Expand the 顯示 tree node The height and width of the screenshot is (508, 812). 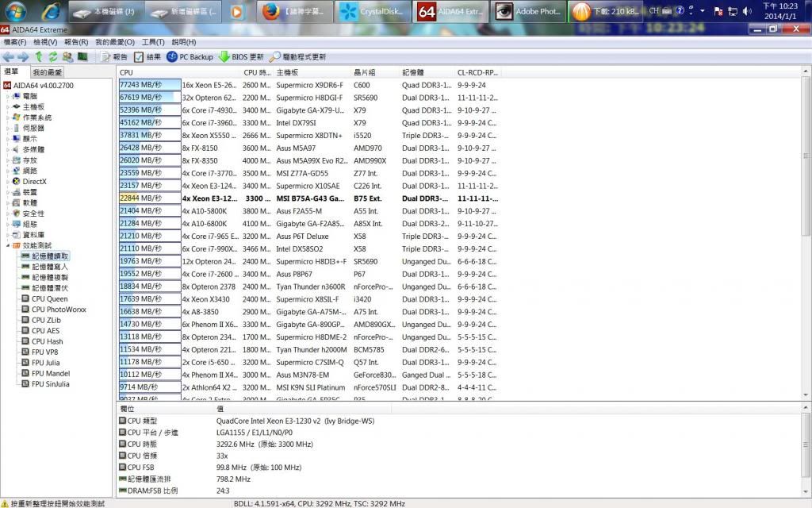tap(8, 139)
